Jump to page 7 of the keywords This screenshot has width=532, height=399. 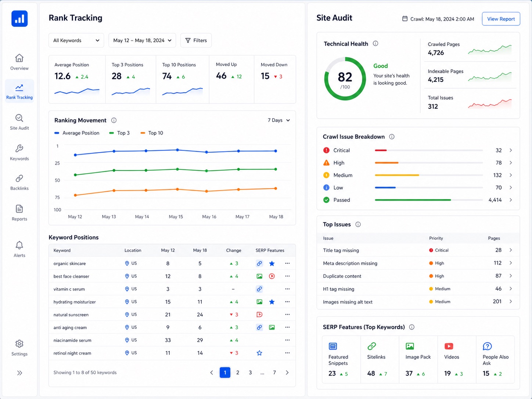(x=274, y=373)
